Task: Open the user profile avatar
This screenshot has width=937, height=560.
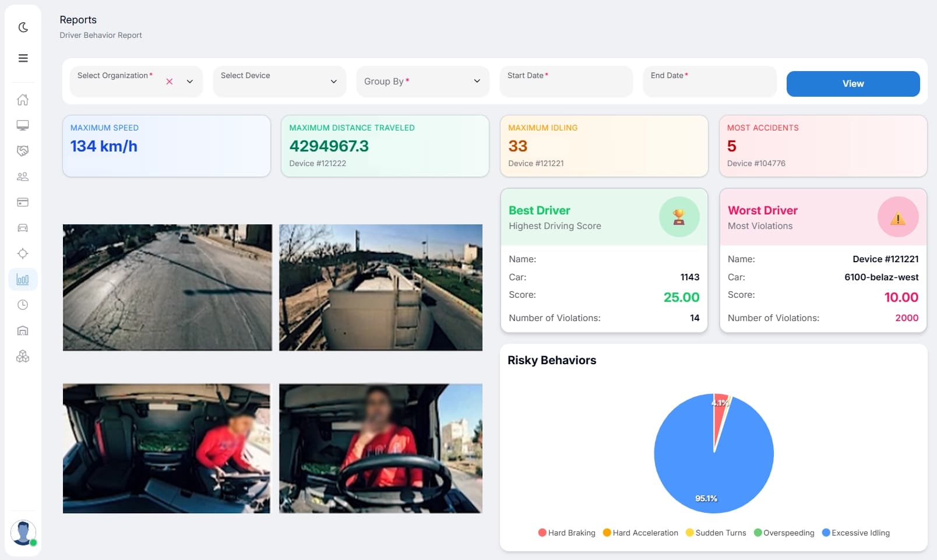Action: click(x=23, y=533)
